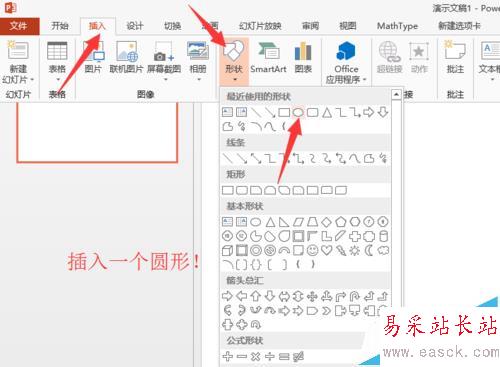Select Right Triangle in basic shapes
Image resolution: width=500 pixels, height=367 pixels.
284,222
